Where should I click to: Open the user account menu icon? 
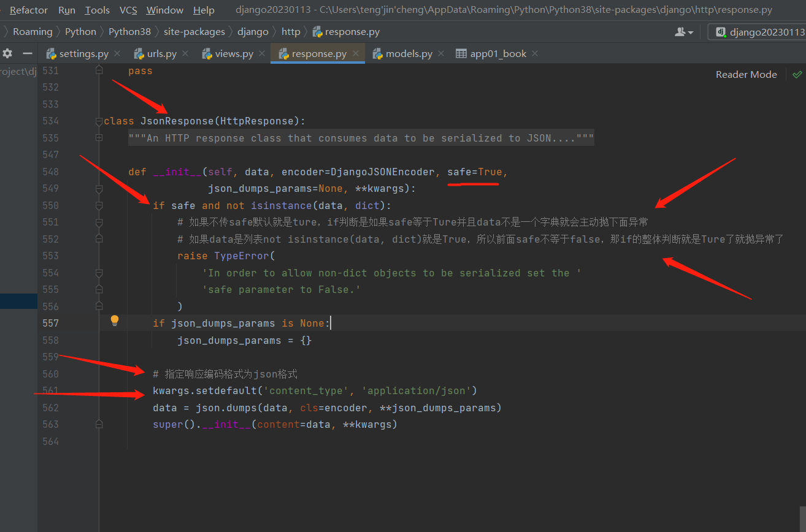(x=684, y=32)
